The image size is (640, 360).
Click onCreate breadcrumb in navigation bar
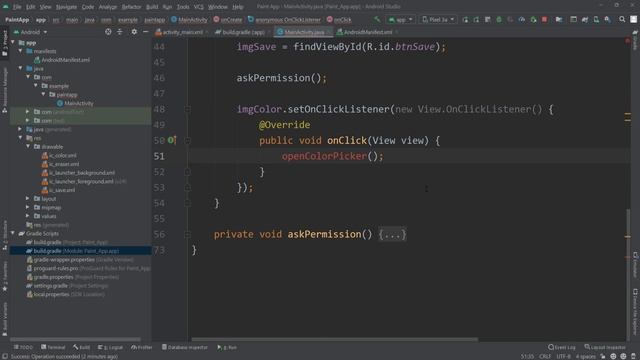(x=228, y=20)
